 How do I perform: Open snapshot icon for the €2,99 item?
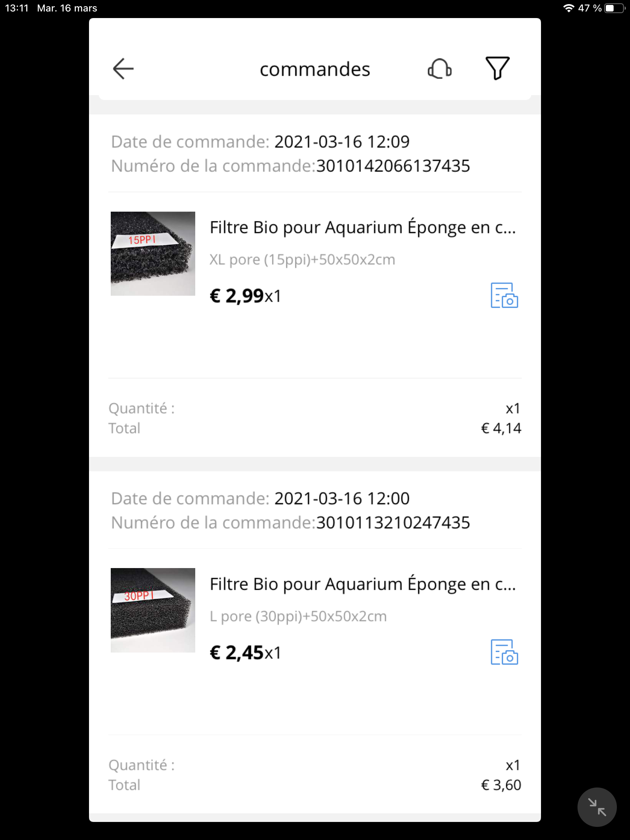[504, 295]
